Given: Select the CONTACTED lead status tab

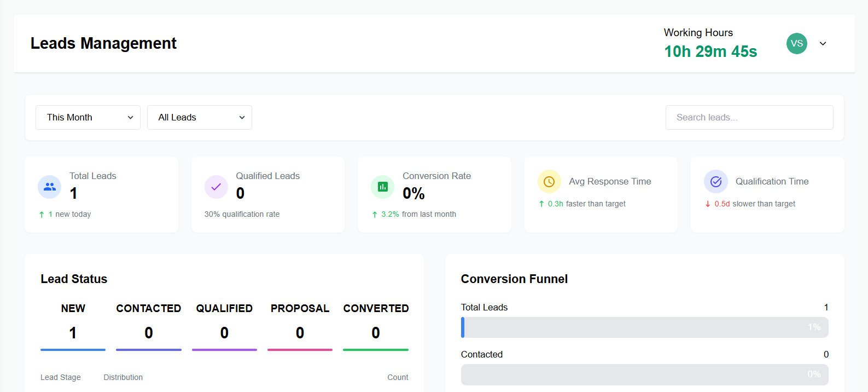Looking at the screenshot, I should click(148, 323).
